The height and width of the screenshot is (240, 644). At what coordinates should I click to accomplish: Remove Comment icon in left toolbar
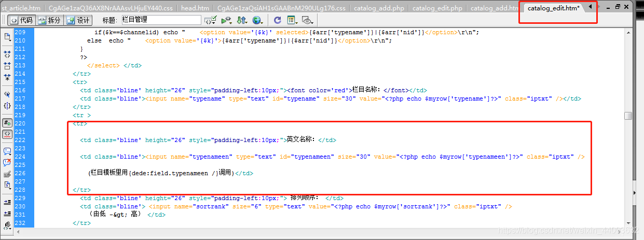7,162
